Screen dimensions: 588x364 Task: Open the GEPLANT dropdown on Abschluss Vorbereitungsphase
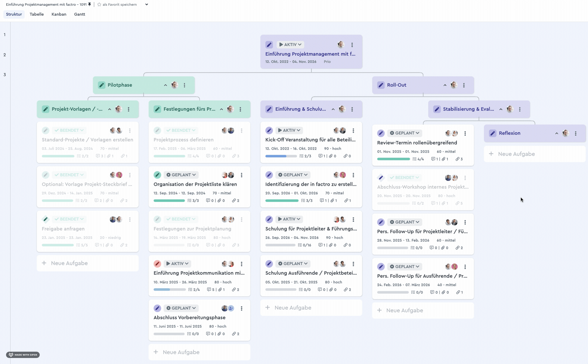(x=181, y=308)
